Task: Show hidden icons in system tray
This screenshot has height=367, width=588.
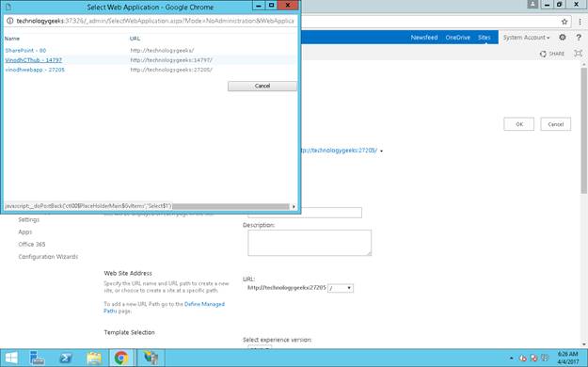Action: (511, 359)
